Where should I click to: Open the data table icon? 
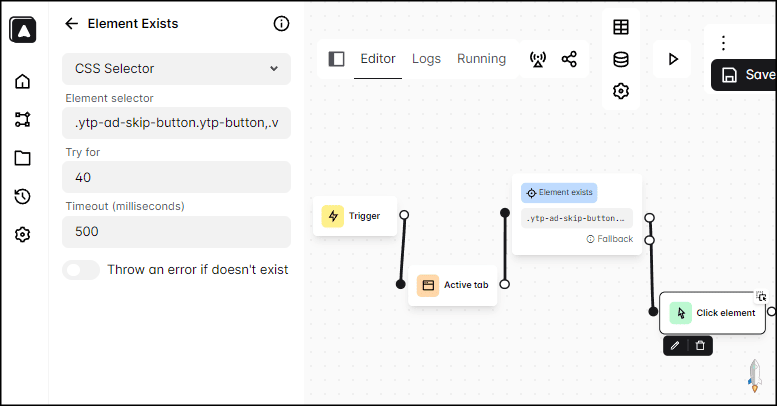621,27
